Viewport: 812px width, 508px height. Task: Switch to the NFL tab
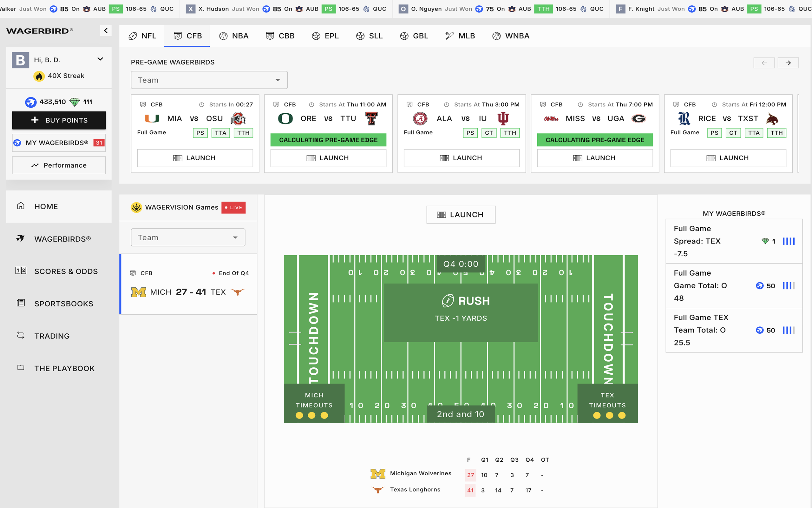click(142, 36)
